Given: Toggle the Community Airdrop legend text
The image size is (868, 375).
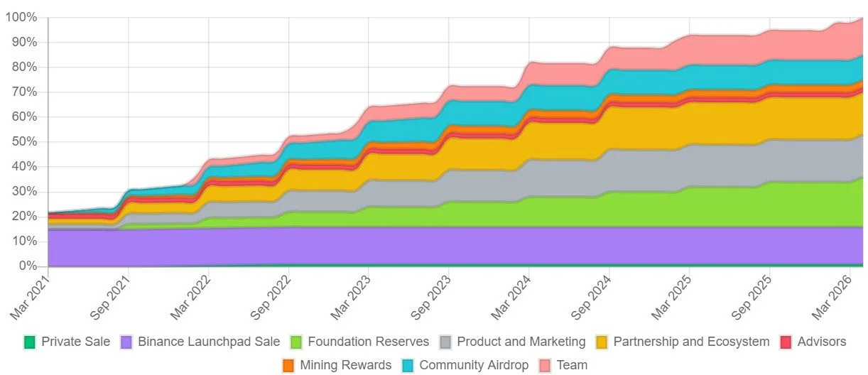Looking at the screenshot, I should click(474, 366).
